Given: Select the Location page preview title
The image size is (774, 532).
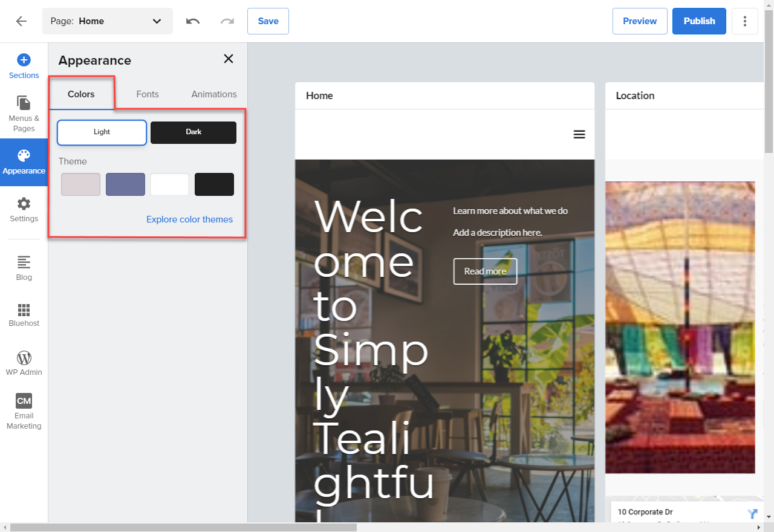Looking at the screenshot, I should click(x=635, y=96).
